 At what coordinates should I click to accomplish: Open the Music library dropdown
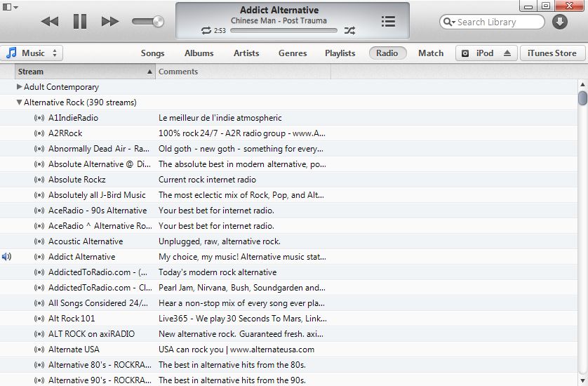[32, 53]
